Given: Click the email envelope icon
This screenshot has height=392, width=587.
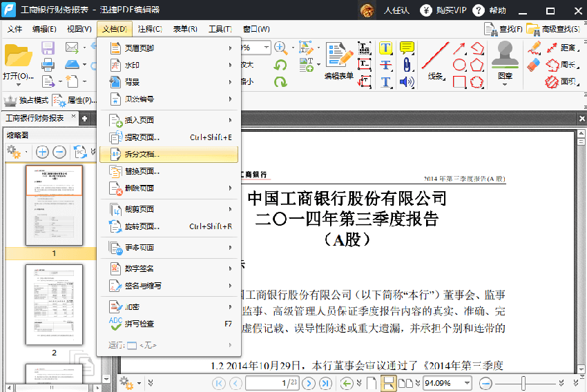Looking at the screenshot, I should tap(72, 48).
